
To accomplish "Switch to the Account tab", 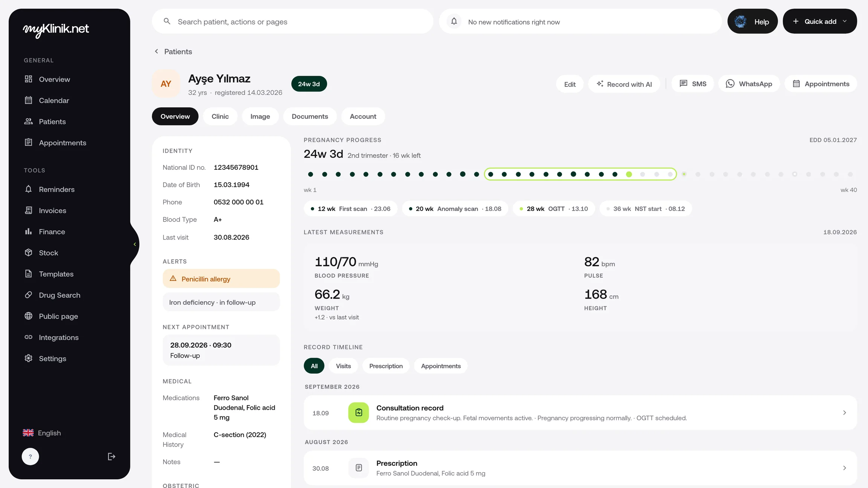I will 363,116.
